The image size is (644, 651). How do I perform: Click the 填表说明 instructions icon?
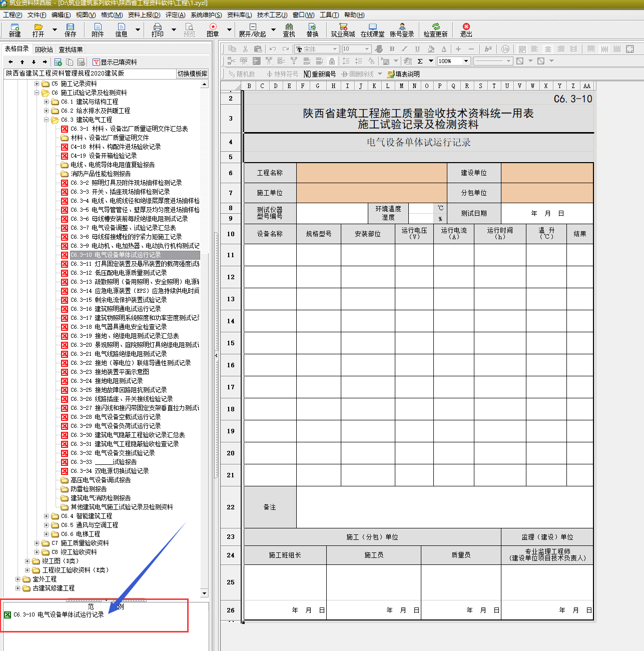click(x=403, y=74)
